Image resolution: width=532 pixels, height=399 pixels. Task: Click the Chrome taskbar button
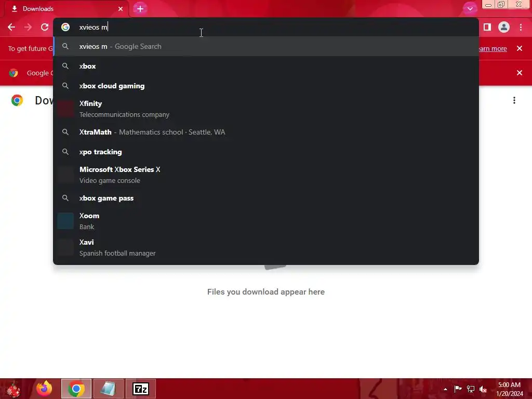[x=76, y=389]
